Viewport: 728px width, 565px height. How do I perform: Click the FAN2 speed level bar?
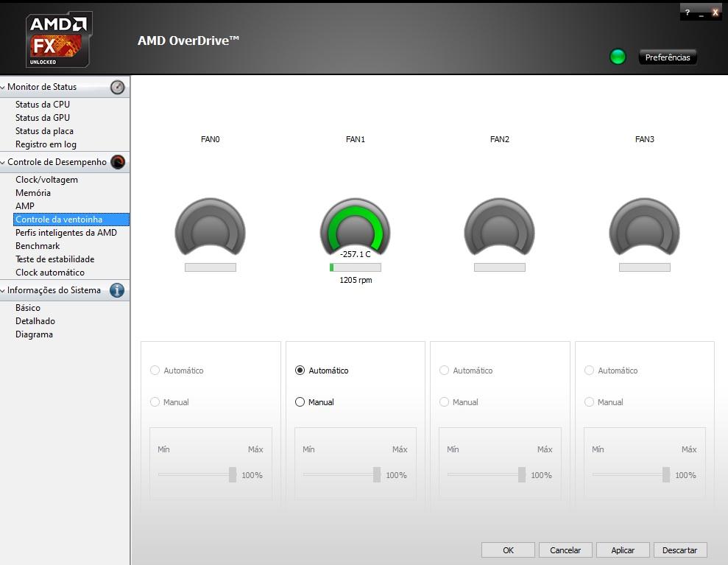coord(500,267)
